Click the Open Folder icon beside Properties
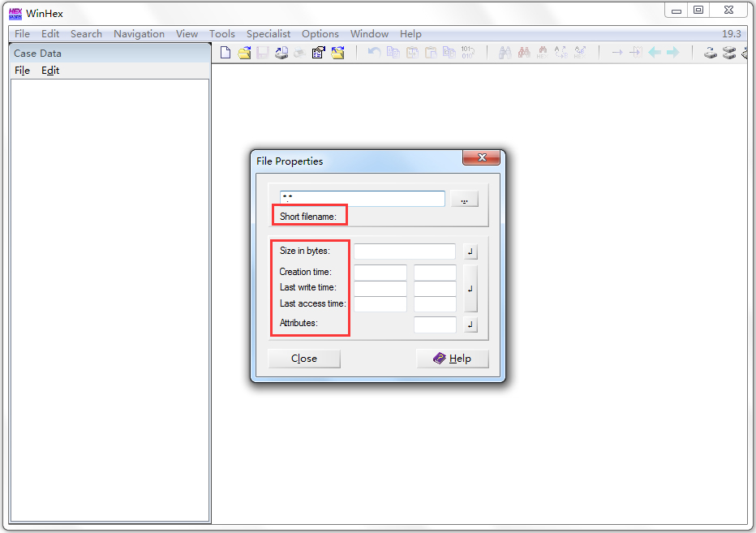 point(337,52)
